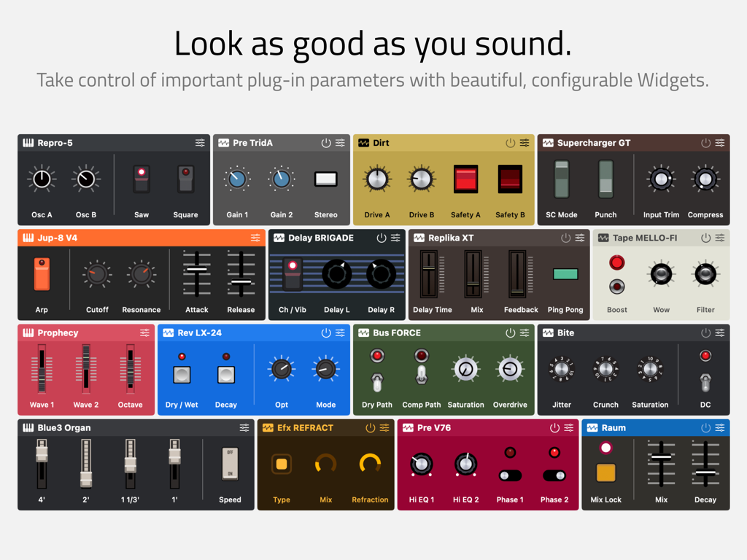
Task: Open the settings icon on Delay BRIGADE
Action: pyautogui.click(x=395, y=238)
